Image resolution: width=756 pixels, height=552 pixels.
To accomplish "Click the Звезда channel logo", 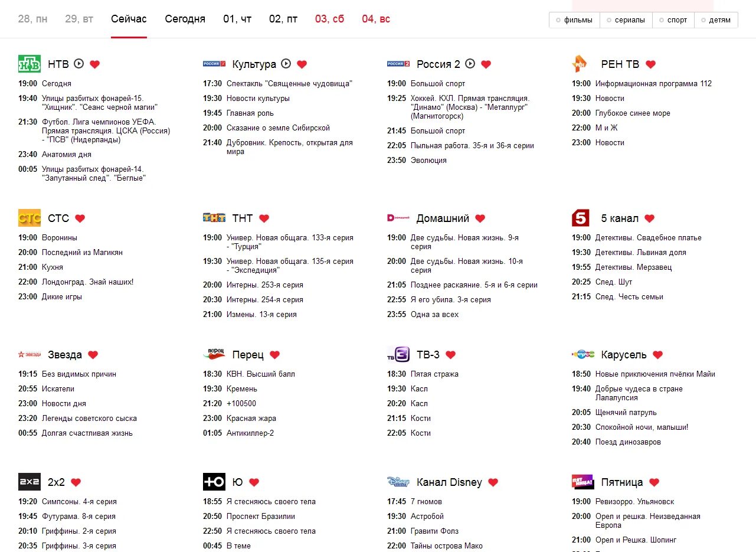I will click(30, 354).
